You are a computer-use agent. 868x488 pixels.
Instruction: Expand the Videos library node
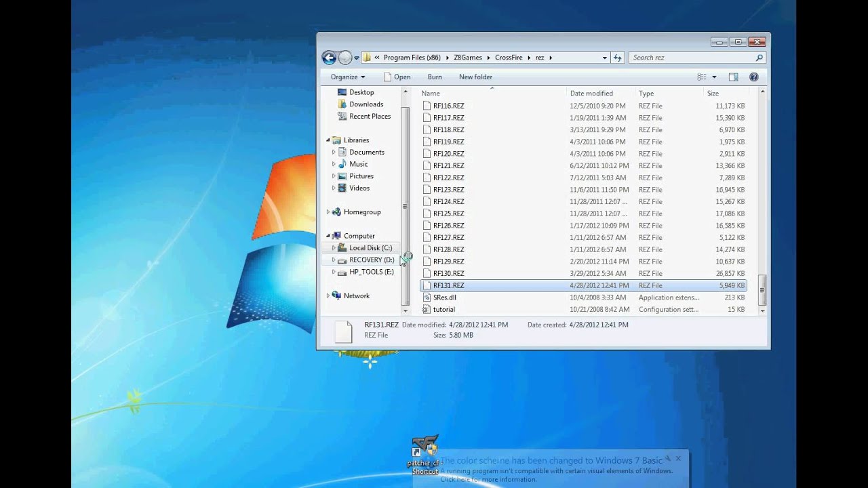pos(334,188)
